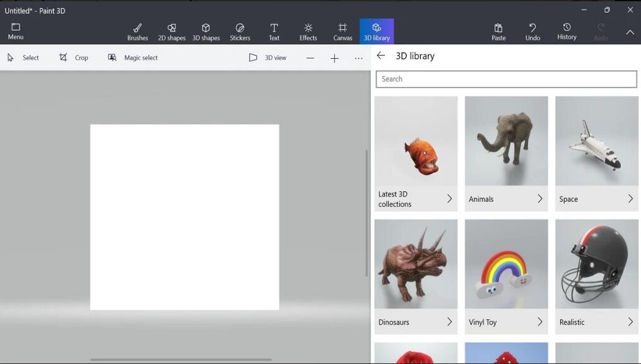Expand the Space collection arrow

click(x=630, y=199)
